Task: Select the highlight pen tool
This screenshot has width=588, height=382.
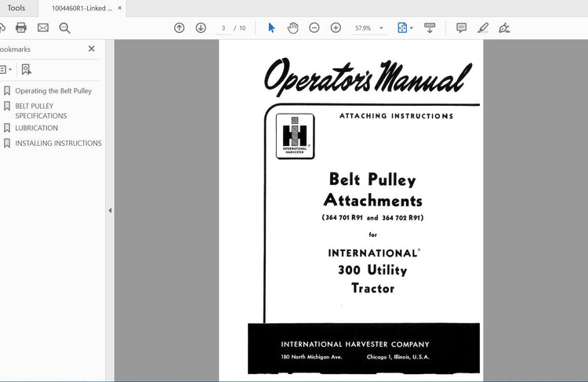Action: pyautogui.click(x=483, y=27)
